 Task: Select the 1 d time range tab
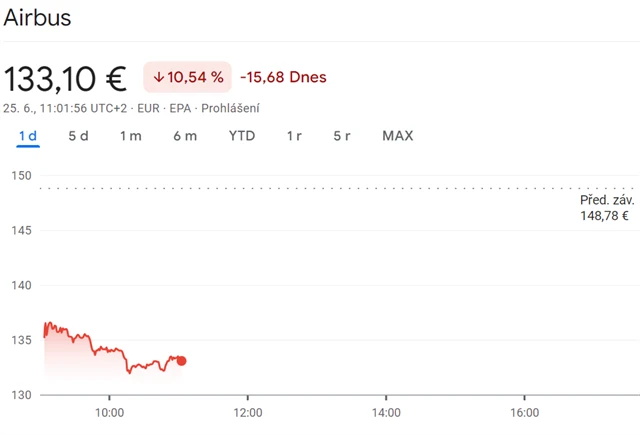click(27, 136)
